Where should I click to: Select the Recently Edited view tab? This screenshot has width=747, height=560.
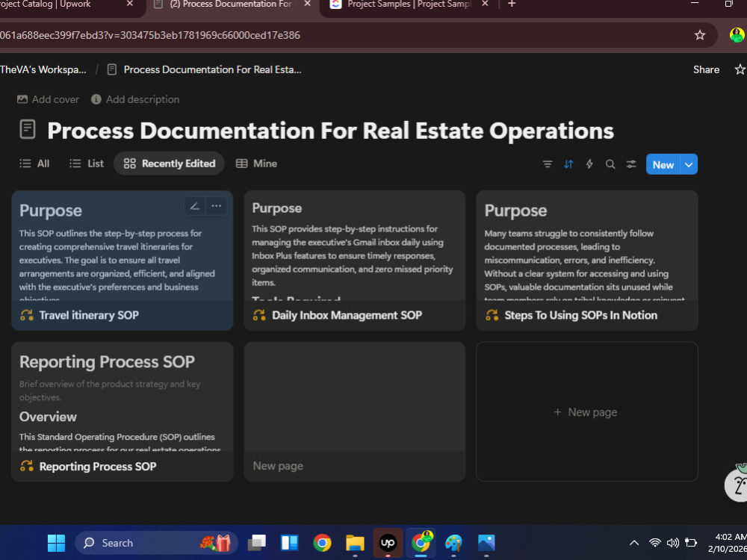click(x=169, y=164)
